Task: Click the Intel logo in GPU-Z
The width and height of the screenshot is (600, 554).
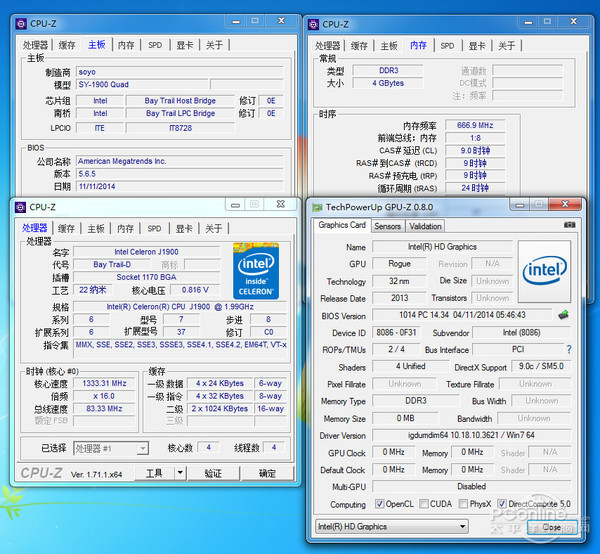Action: click(545, 269)
